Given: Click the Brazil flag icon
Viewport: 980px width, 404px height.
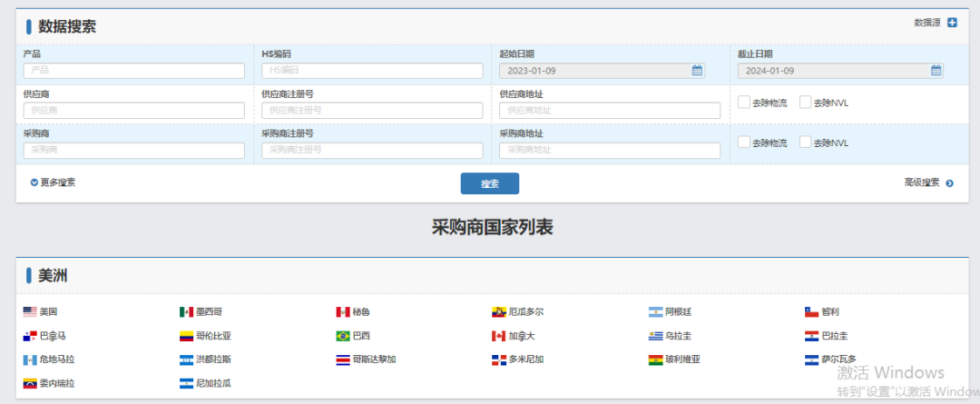Looking at the screenshot, I should 343,336.
